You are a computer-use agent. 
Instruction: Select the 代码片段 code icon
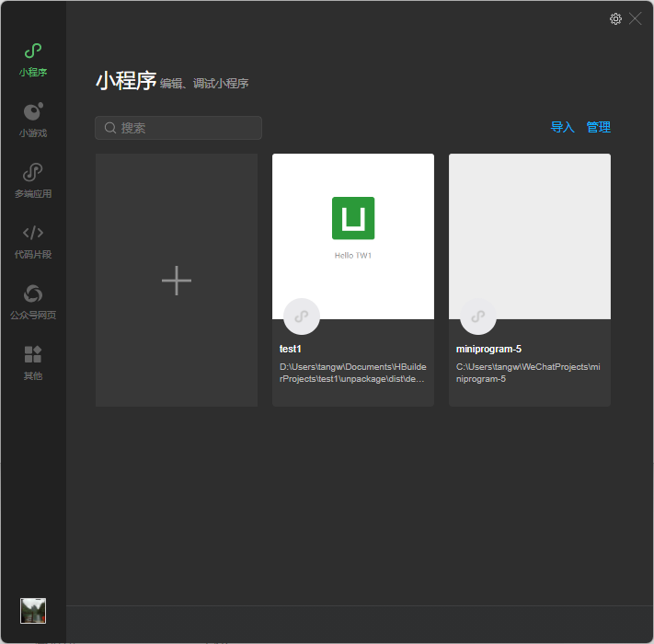point(33,233)
